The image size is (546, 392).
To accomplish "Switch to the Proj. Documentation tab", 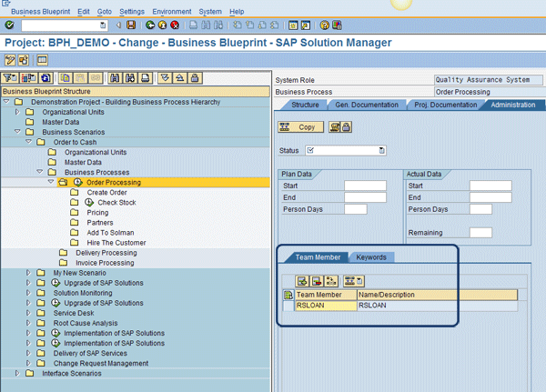I will 445,105.
